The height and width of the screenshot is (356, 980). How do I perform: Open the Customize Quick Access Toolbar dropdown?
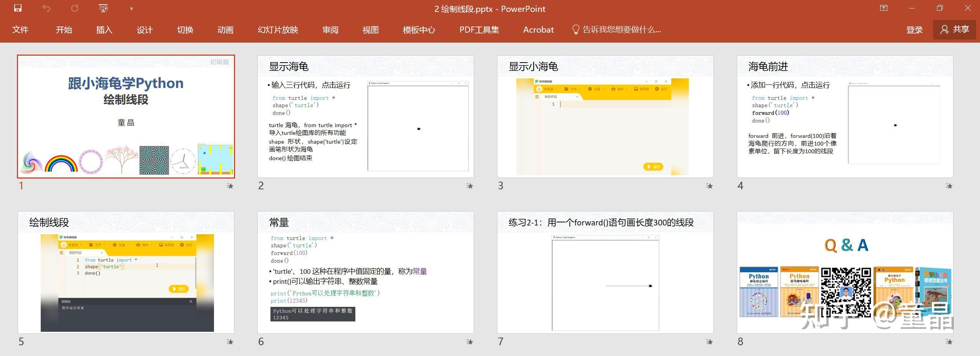(131, 8)
